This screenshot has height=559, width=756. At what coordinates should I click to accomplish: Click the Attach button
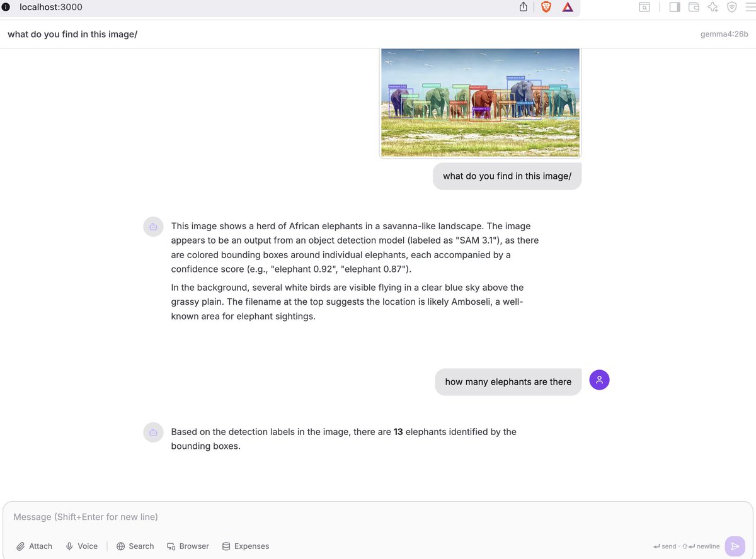[x=35, y=546]
